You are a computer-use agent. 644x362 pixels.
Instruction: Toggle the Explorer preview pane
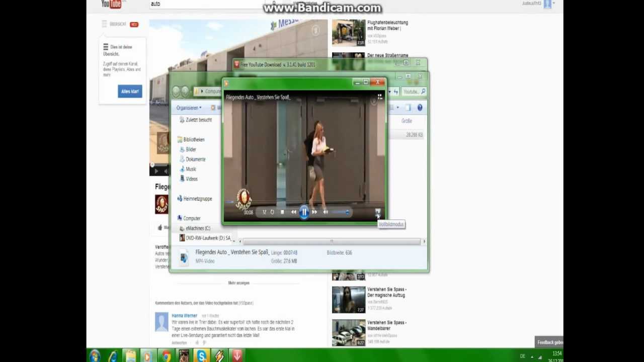(408, 108)
